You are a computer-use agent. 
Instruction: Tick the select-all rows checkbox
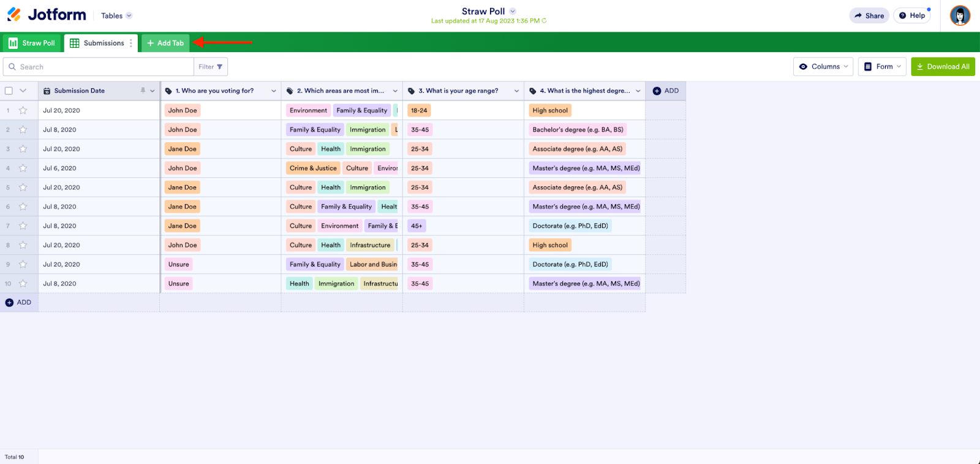click(9, 91)
